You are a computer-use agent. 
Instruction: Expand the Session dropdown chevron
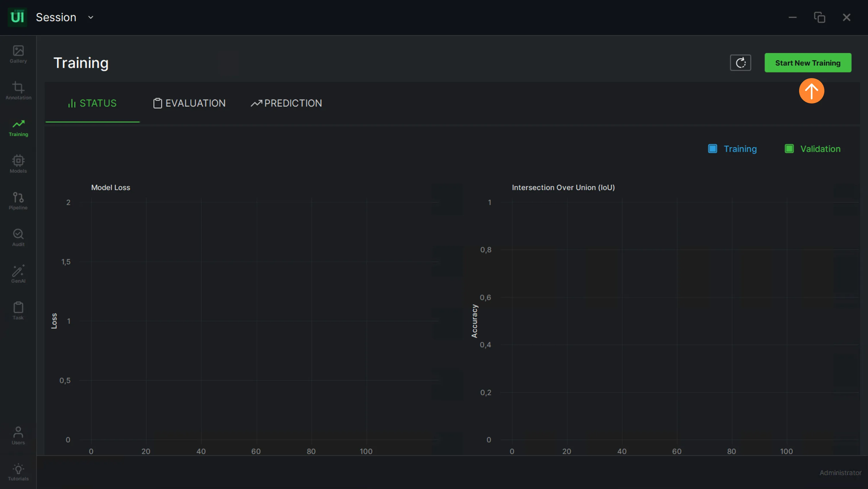tap(91, 17)
